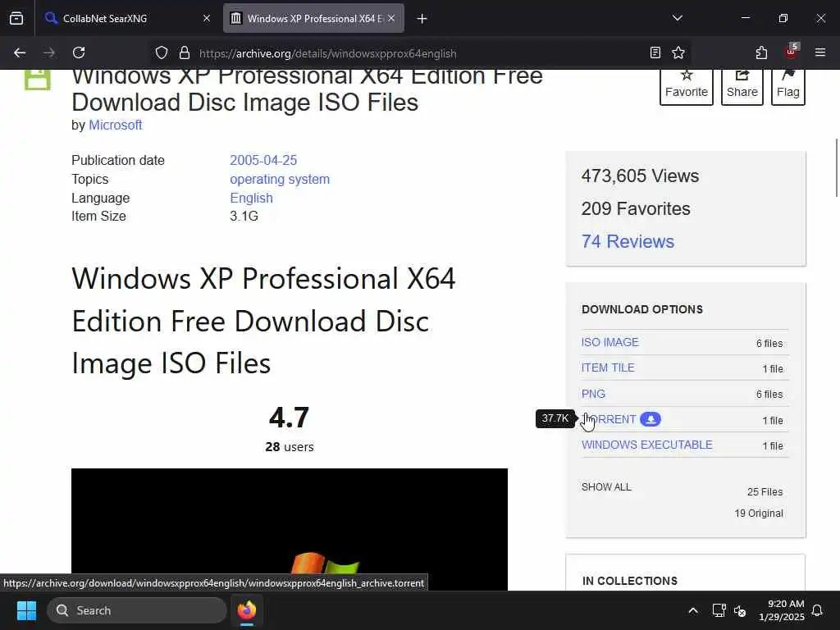Open the 74 Reviews link
This screenshot has width=840, height=630.
coord(628,242)
